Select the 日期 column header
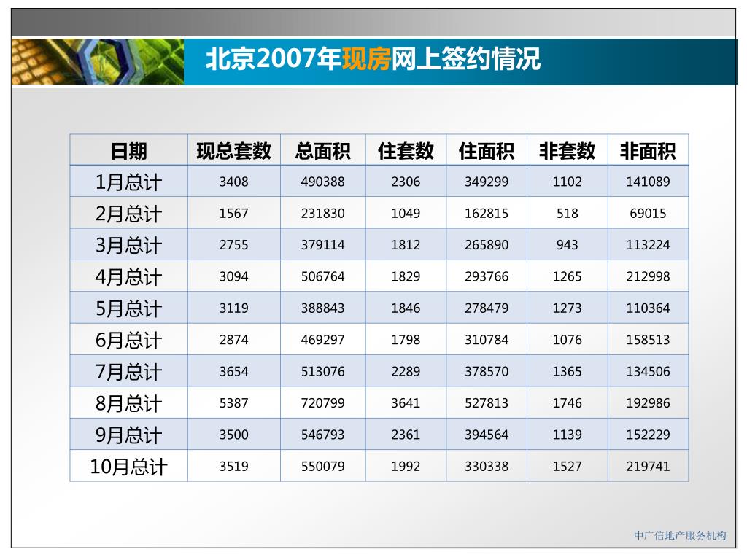Screen dimensions: 747x560 click(128, 150)
